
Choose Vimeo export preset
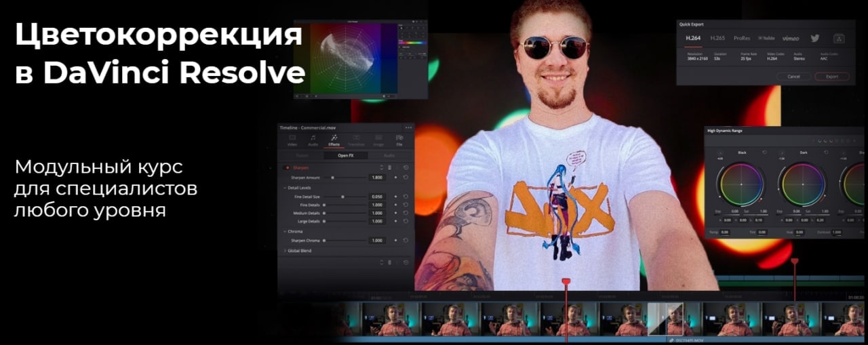(x=791, y=38)
